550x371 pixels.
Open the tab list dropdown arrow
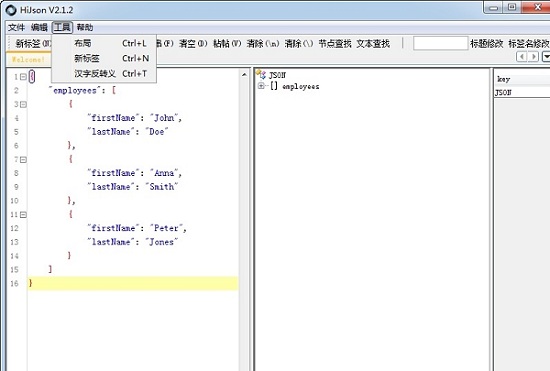point(546,56)
